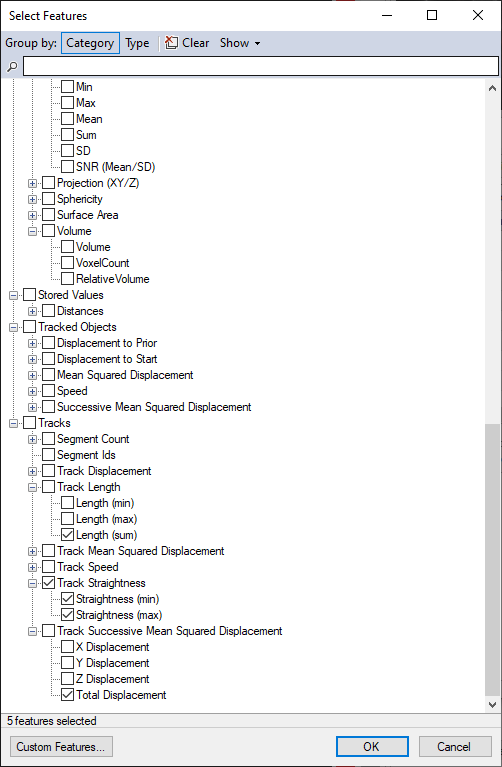Check the VoxelCount feature
The height and width of the screenshot is (767, 502).
68,263
